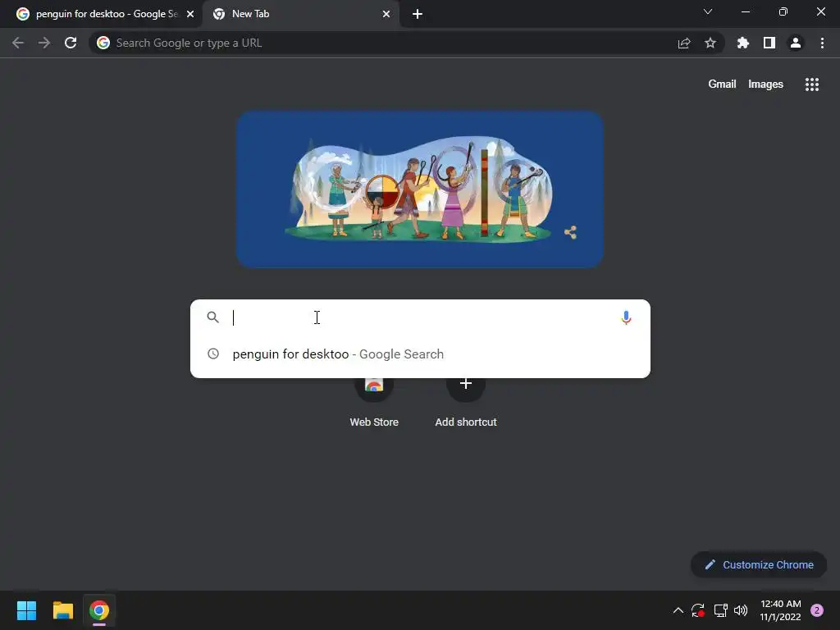
Task: Select the New Tab tab
Action: pyautogui.click(x=301, y=14)
